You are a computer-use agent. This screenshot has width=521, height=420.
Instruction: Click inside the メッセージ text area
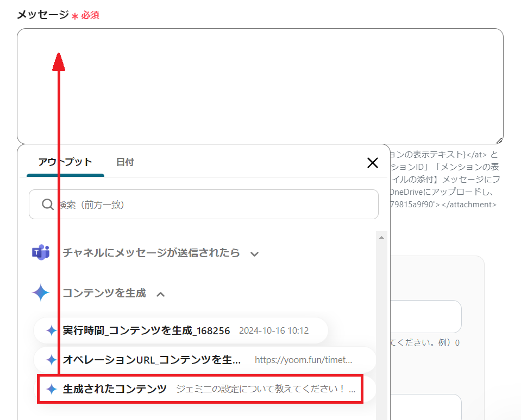(x=260, y=86)
